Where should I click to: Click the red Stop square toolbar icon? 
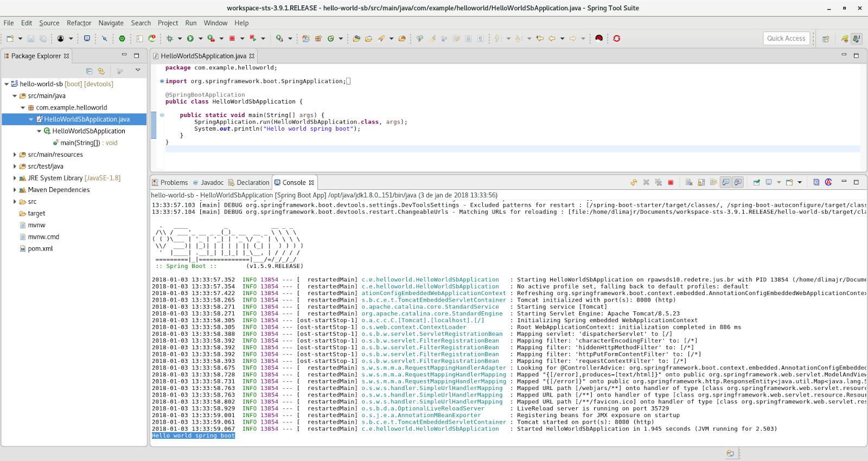click(x=232, y=39)
